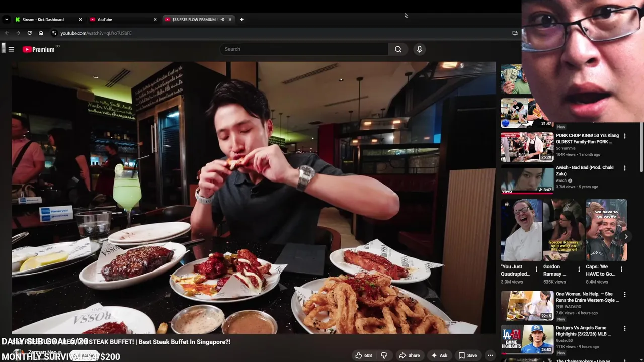Open the Ask AI button
This screenshot has height=362, width=644.
tap(439, 355)
